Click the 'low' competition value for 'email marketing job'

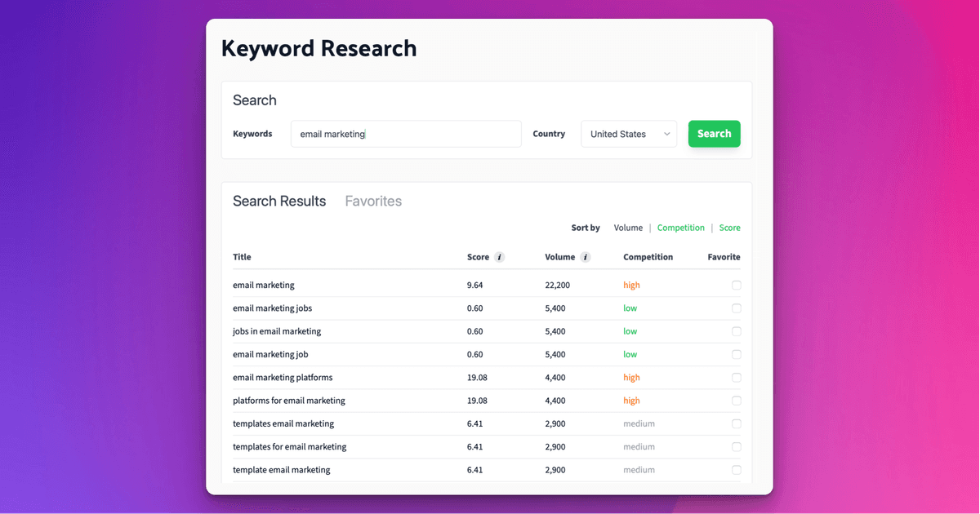click(630, 355)
